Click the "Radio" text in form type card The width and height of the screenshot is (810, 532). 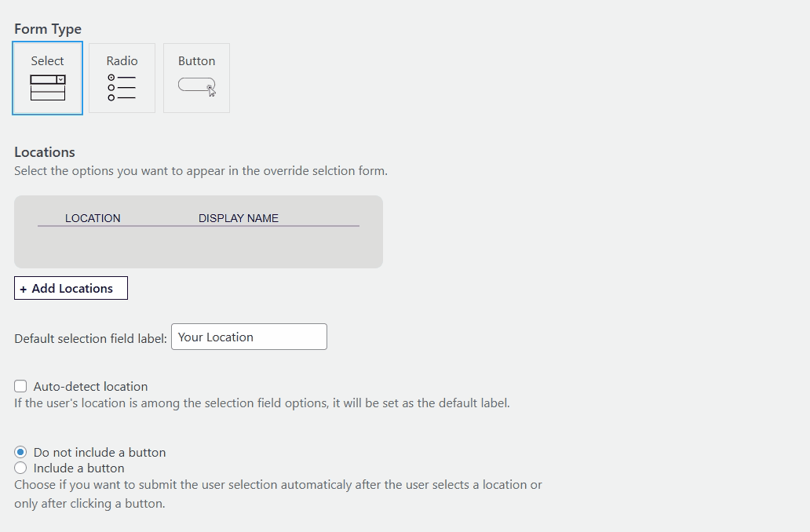point(122,60)
